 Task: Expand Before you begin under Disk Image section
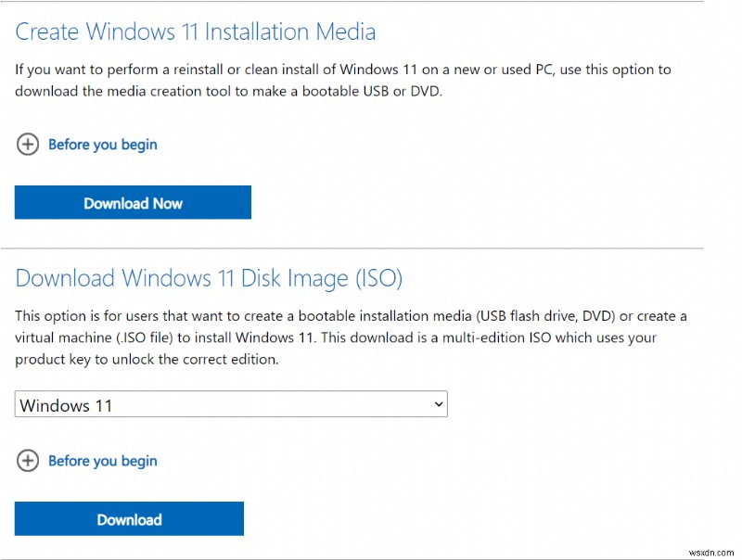coord(102,461)
